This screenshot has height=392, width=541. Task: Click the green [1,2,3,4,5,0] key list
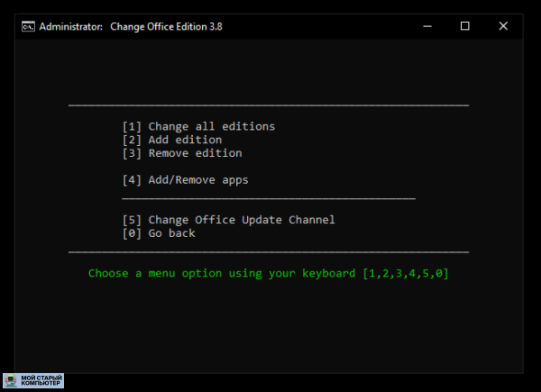pos(405,273)
